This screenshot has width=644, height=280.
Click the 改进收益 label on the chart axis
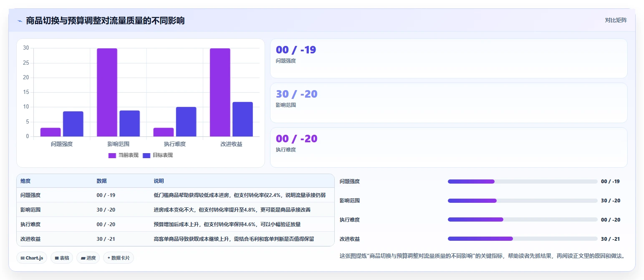(x=231, y=144)
